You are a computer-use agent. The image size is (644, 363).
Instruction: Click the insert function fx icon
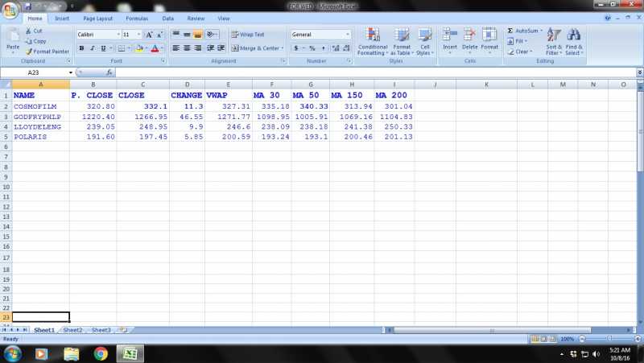(x=109, y=72)
